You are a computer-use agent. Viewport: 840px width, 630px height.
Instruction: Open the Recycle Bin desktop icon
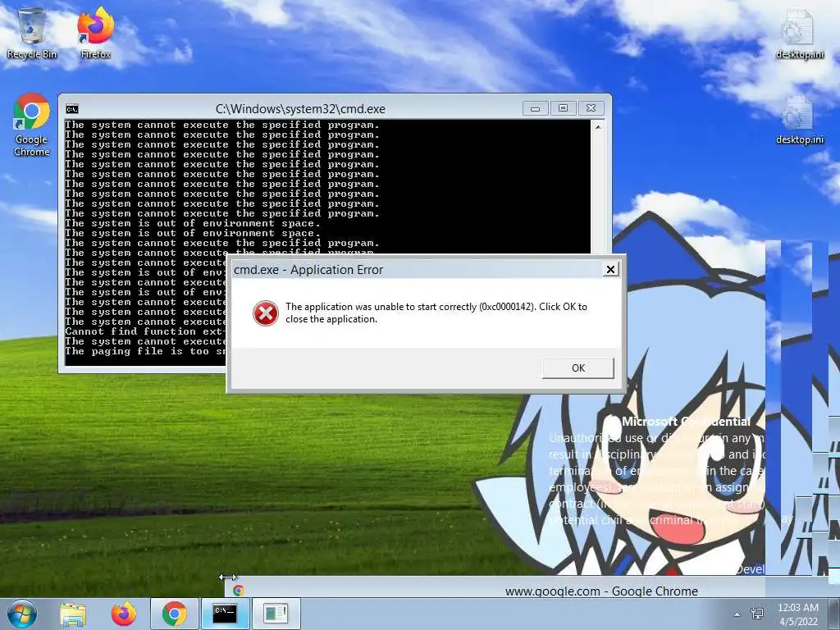pos(32,33)
